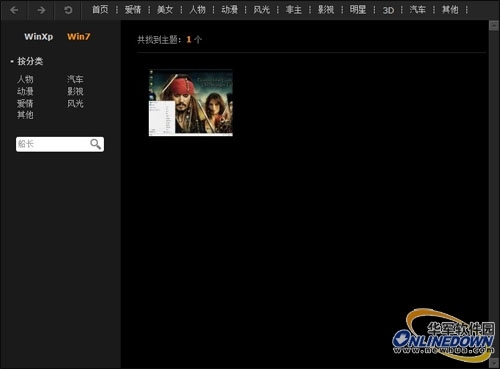Click the 汽车 sidebar category link
This screenshot has width=500, height=369.
pos(75,79)
